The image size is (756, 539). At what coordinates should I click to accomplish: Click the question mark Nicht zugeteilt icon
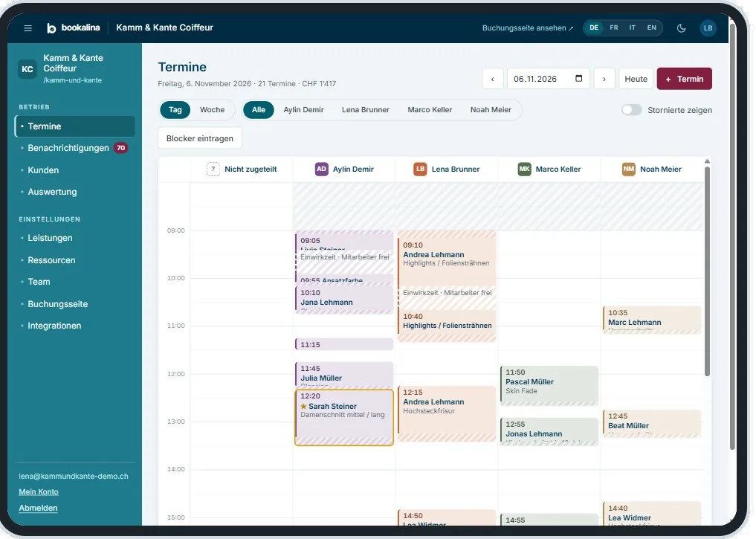(213, 170)
